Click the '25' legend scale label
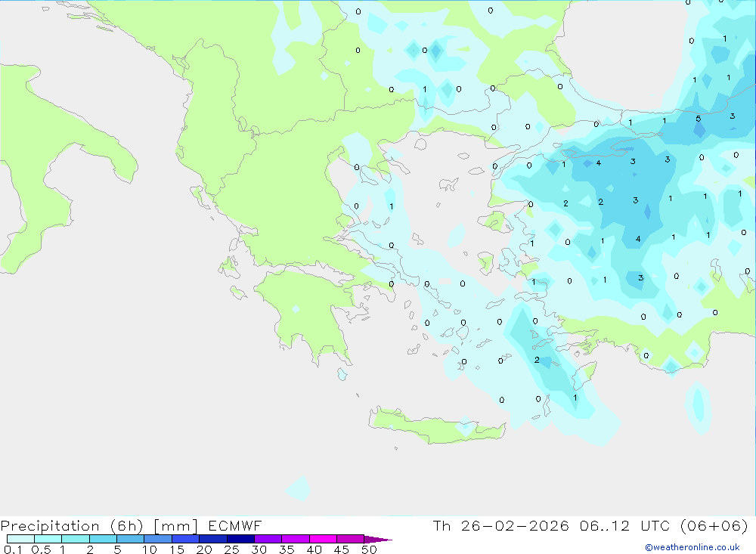 [231, 549]
